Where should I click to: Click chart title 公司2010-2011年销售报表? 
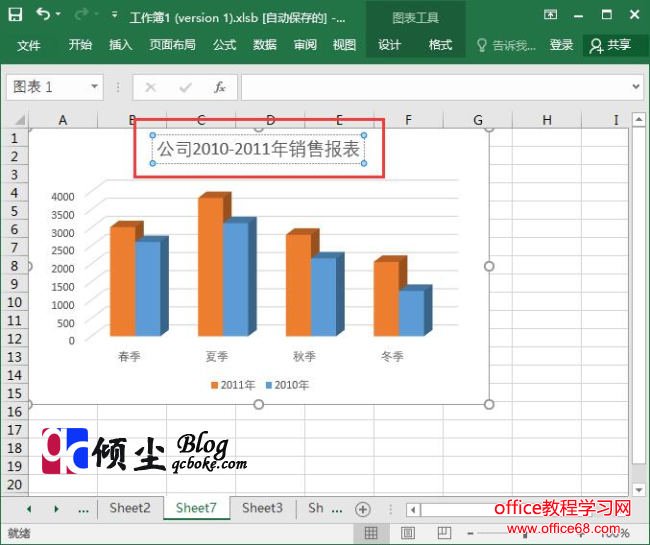pos(258,149)
